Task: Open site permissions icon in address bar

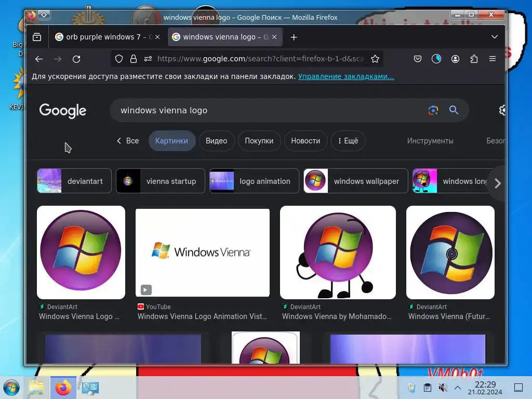Action: [x=148, y=59]
